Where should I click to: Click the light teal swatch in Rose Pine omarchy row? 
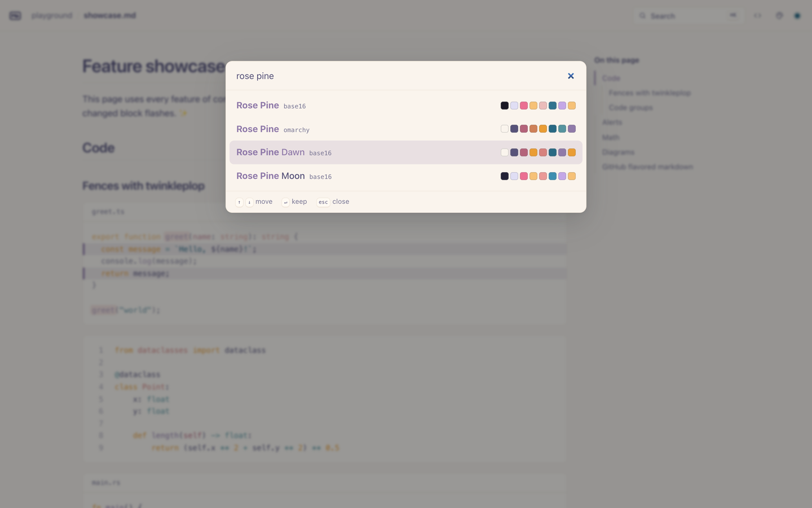coord(562,129)
